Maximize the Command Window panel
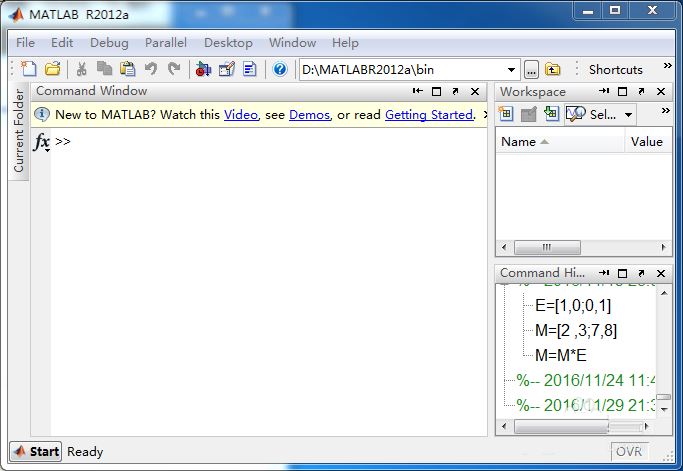 (x=436, y=91)
